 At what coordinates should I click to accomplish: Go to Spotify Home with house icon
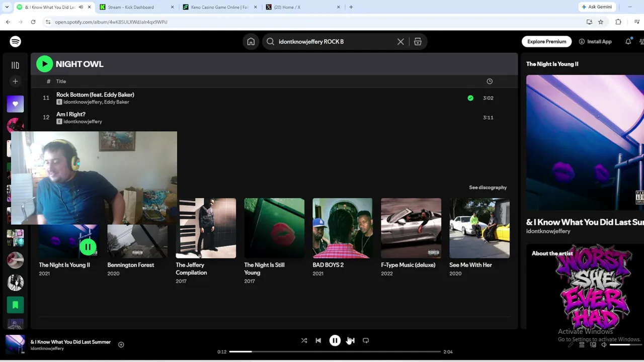coord(251,42)
